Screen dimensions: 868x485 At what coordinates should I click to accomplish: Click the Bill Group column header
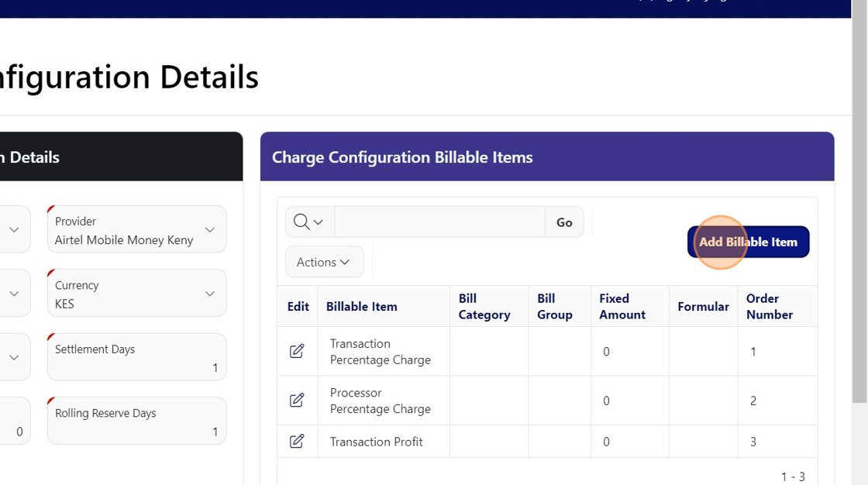tap(554, 307)
